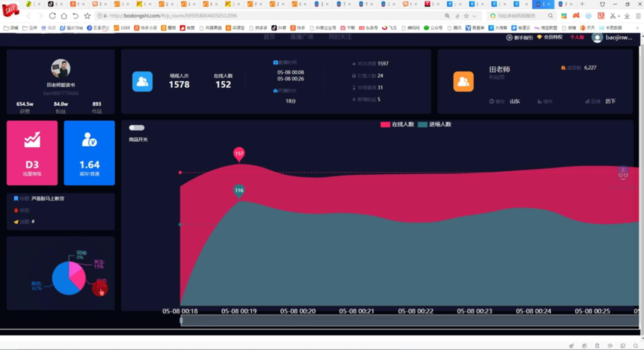Screen dimensions: 644x350
Task: Switch to the 直播广场 nav tab
Action: (302, 37)
